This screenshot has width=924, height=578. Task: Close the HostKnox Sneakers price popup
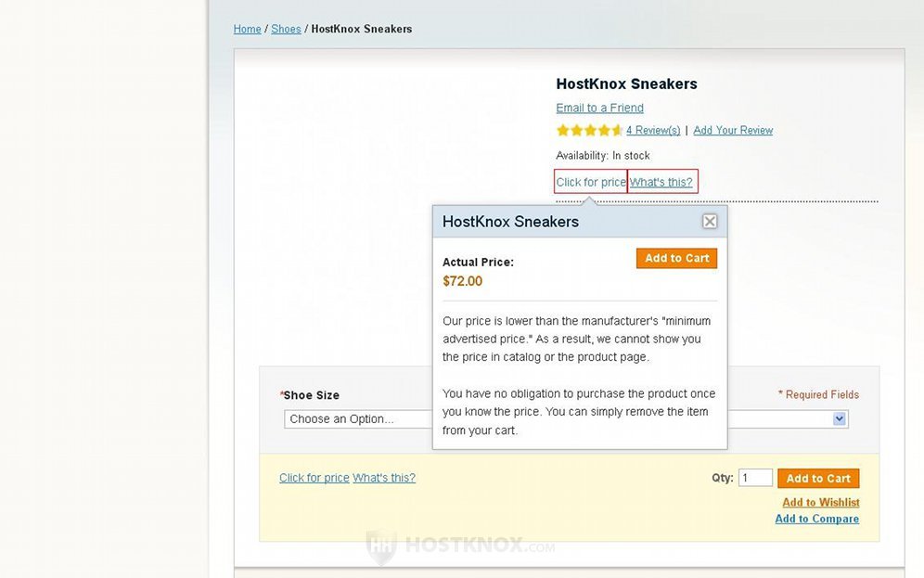(x=710, y=222)
